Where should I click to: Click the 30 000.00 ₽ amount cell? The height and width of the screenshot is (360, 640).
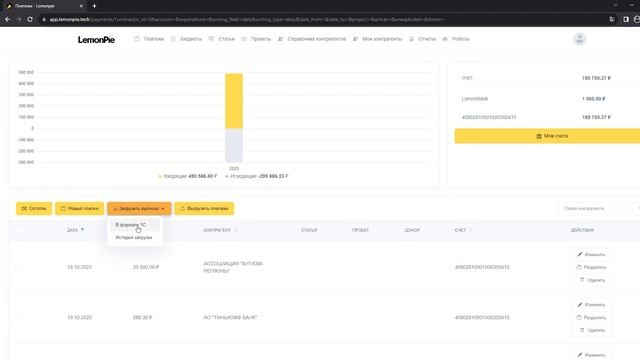click(146, 267)
